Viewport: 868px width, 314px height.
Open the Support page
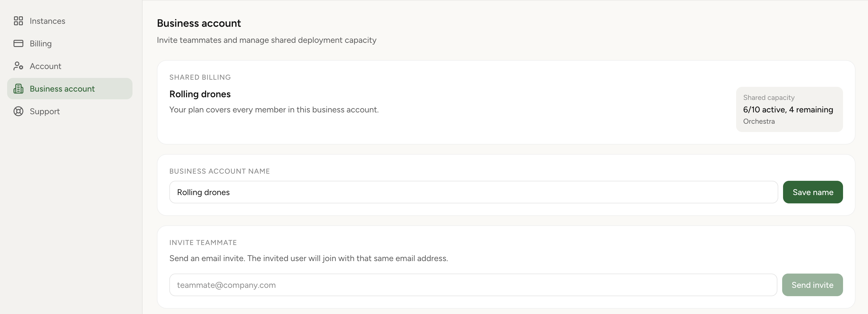(x=45, y=111)
